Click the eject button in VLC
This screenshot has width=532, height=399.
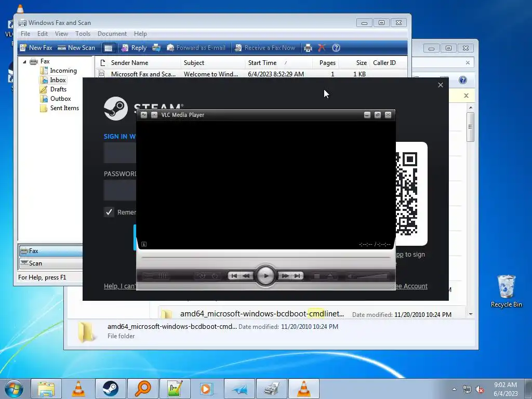(x=330, y=276)
